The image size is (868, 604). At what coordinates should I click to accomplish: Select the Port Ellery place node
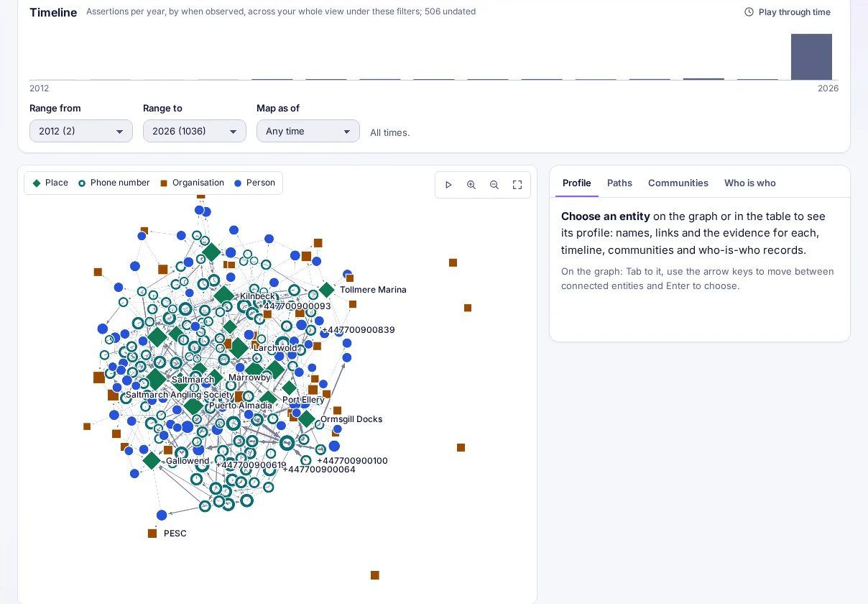click(x=268, y=398)
